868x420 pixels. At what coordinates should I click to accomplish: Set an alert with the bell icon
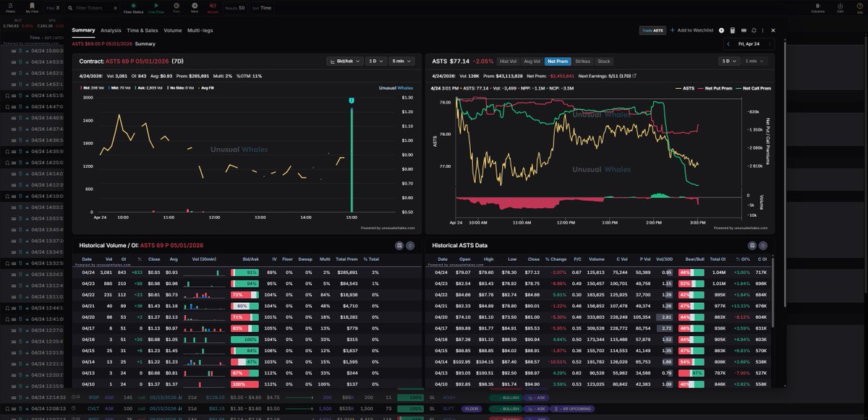click(754, 30)
